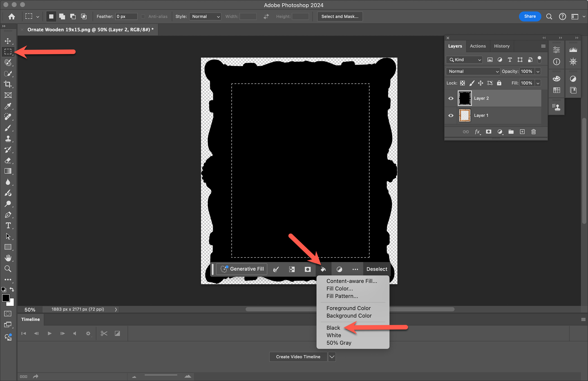The height and width of the screenshot is (381, 588).
Task: Click the delete layer trash icon
Action: pyautogui.click(x=534, y=132)
